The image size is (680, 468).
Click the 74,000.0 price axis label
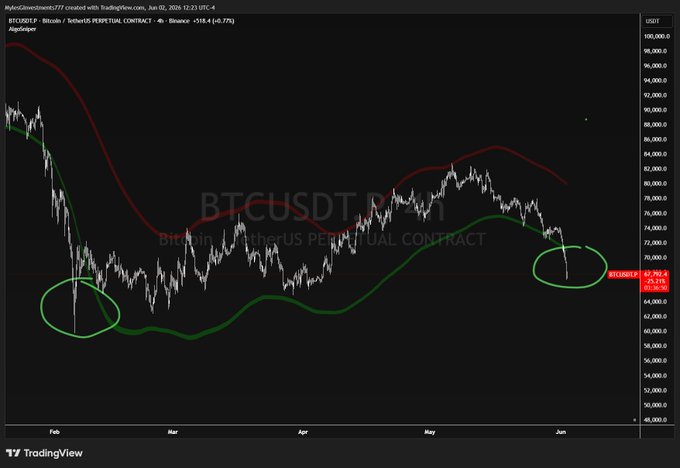[656, 228]
